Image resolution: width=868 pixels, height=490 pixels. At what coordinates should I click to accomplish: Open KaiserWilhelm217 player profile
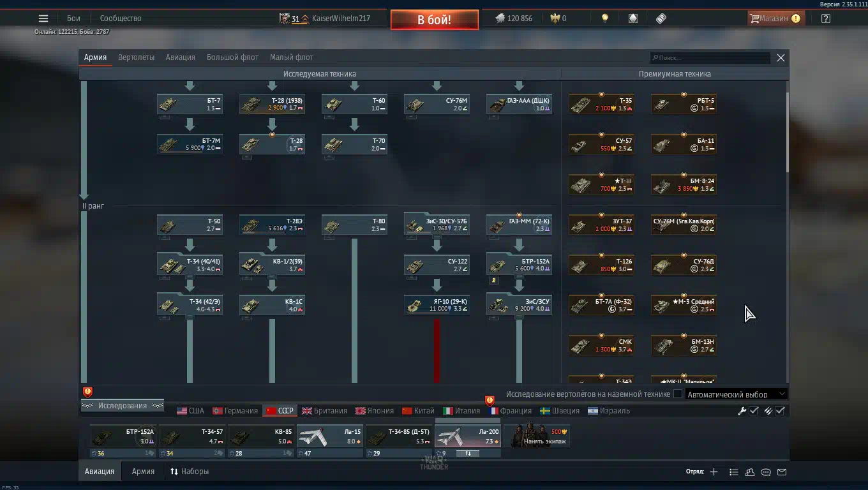[341, 19]
